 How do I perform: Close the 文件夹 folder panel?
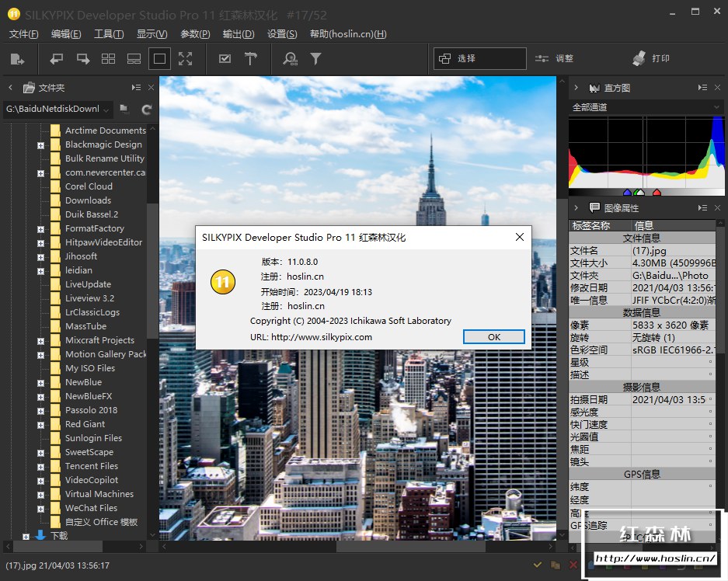point(151,87)
